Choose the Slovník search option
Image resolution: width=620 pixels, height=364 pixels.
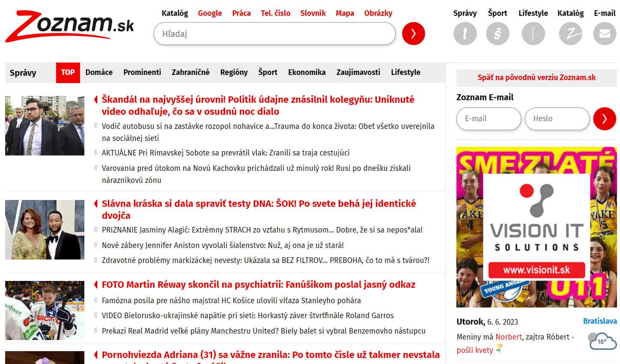(x=313, y=13)
